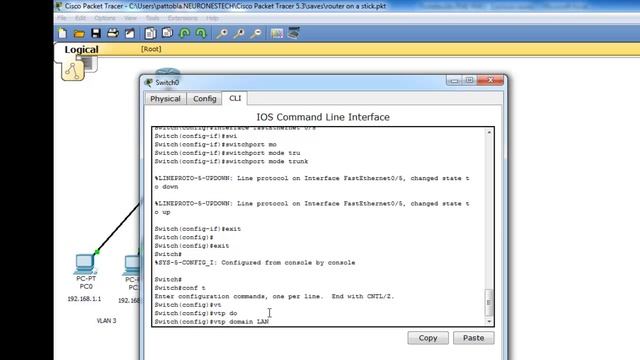Click the CLI scrollbar up arrow
640x360 pixels.
coord(489,132)
